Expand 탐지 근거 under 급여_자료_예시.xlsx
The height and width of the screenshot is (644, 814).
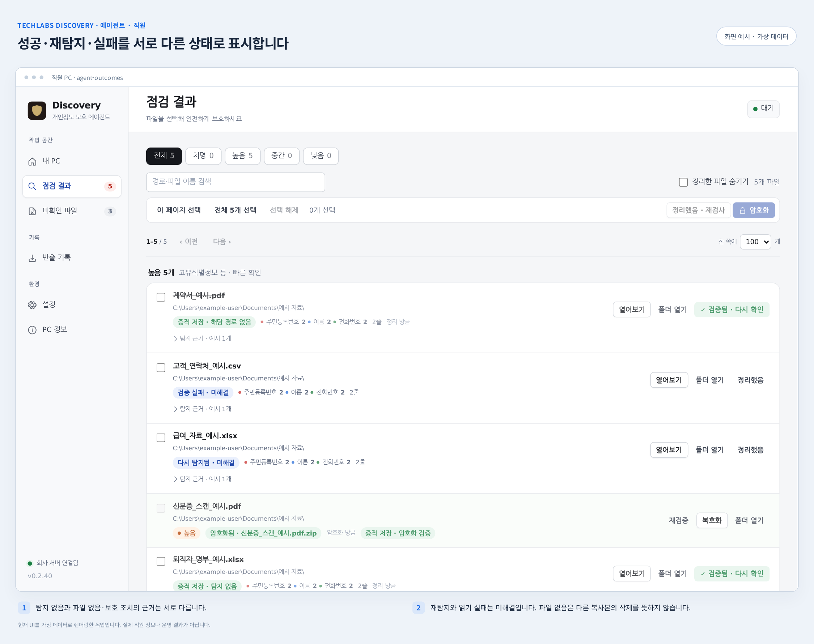pyautogui.click(x=203, y=479)
